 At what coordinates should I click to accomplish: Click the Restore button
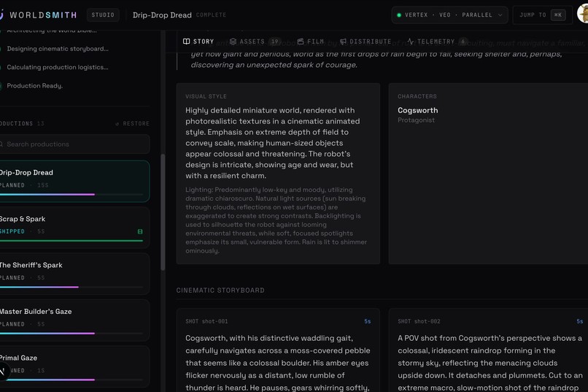(132, 124)
